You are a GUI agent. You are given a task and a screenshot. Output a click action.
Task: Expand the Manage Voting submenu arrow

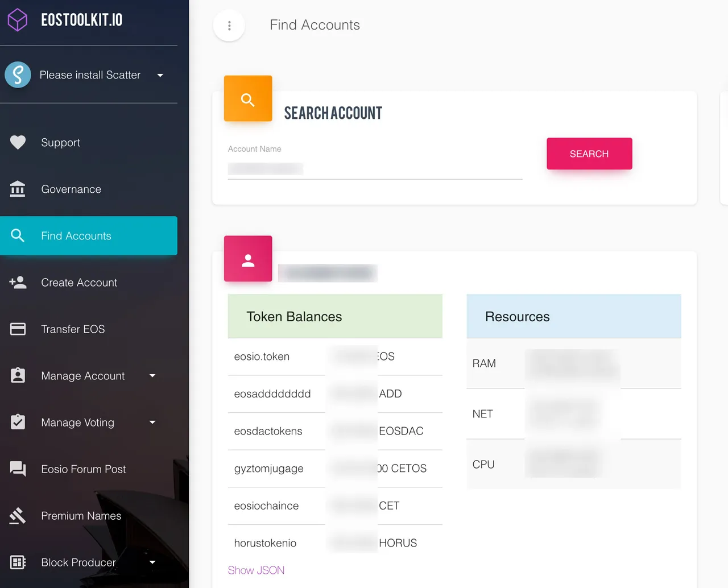pyautogui.click(x=152, y=422)
